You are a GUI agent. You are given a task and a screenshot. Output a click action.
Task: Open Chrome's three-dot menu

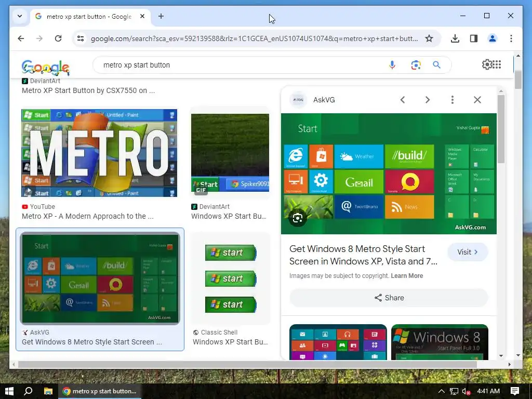pos(511,38)
